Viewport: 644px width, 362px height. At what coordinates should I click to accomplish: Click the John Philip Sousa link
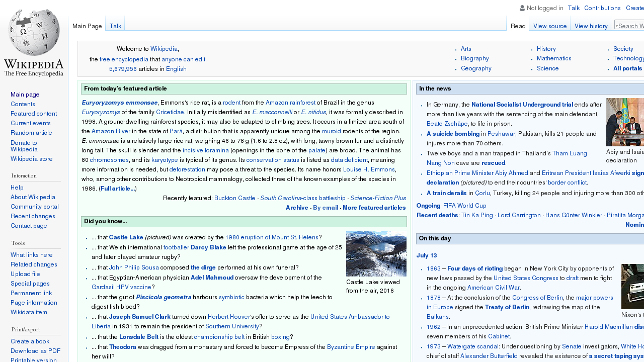click(134, 267)
